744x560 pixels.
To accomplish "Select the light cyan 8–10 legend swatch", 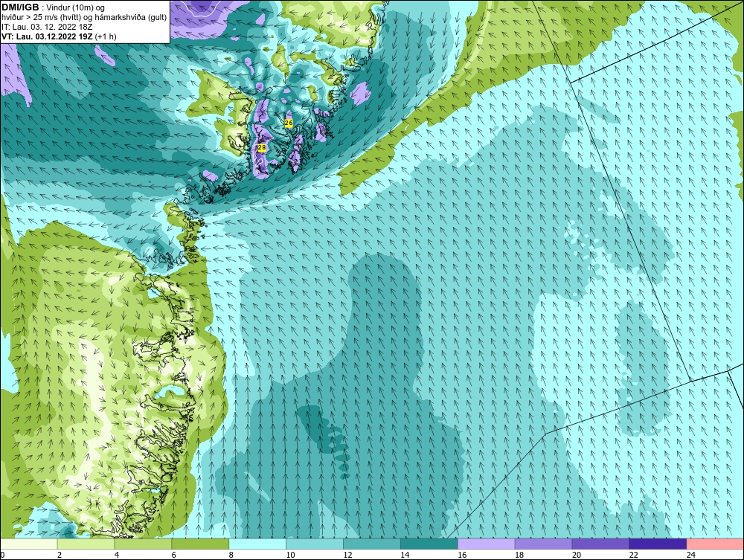I will [x=257, y=544].
